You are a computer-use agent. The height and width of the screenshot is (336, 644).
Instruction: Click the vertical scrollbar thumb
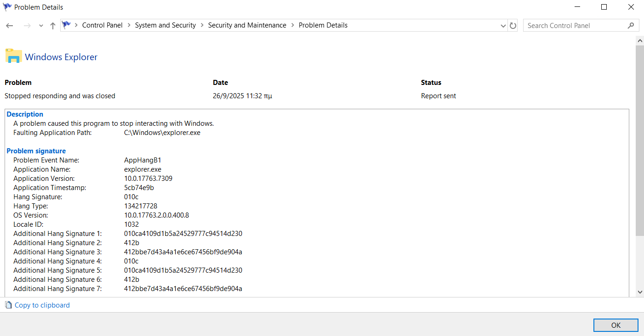tap(639, 141)
